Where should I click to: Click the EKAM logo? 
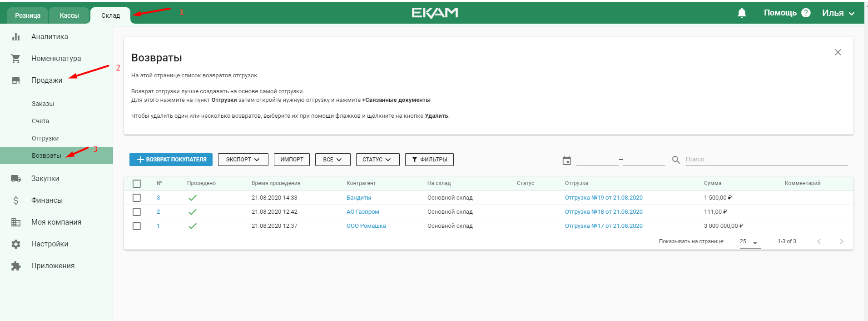(x=435, y=13)
